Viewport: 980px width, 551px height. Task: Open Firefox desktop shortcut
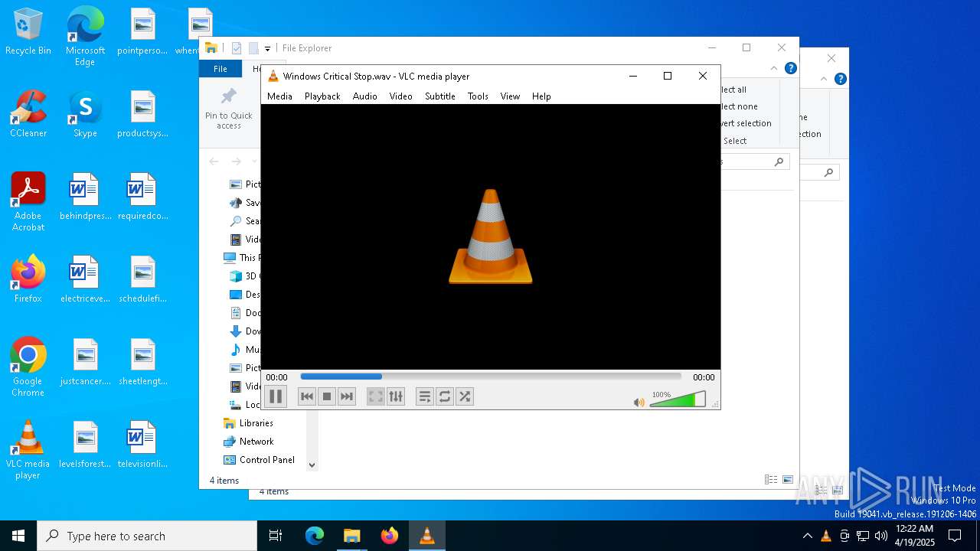(28, 279)
